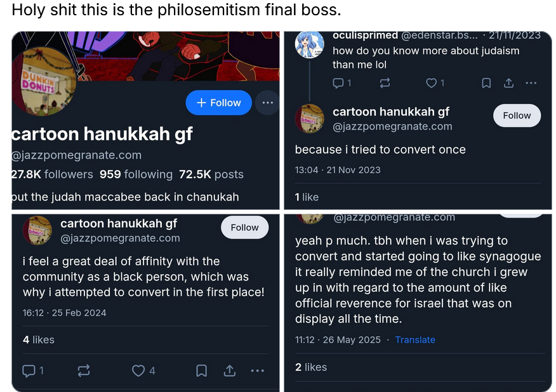This screenshot has width=556, height=392.
Task: Click the blue Follow button on profile
Action: 218,103
